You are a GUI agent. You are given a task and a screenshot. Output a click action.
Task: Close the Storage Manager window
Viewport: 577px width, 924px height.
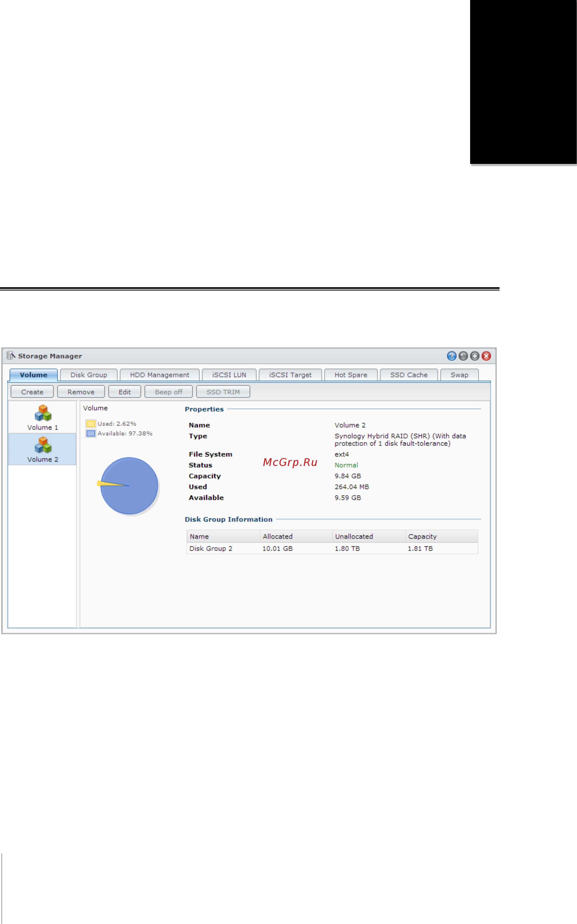coord(486,356)
